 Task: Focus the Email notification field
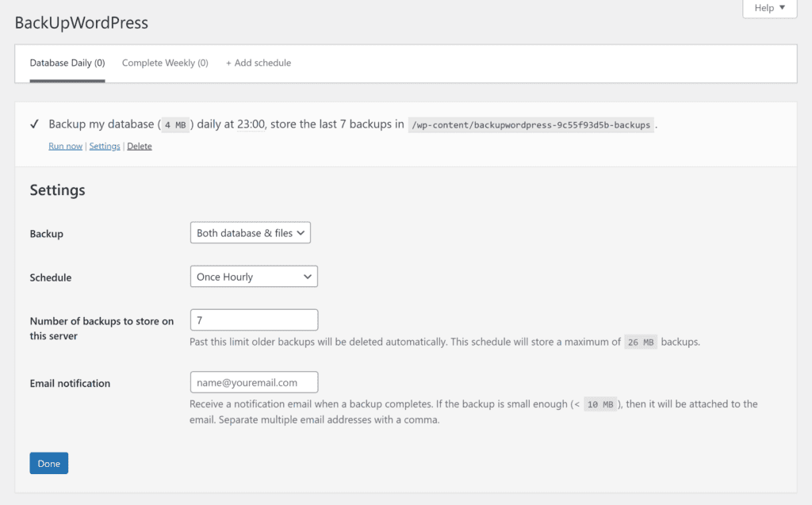pyautogui.click(x=254, y=382)
